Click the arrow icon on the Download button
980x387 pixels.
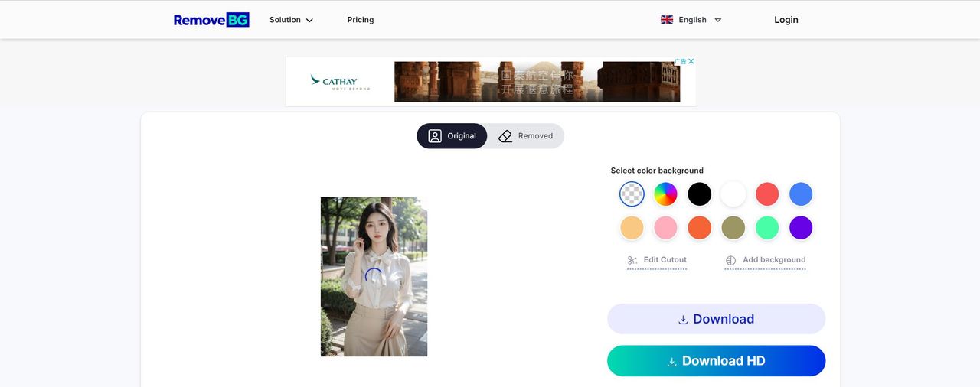[683, 320]
